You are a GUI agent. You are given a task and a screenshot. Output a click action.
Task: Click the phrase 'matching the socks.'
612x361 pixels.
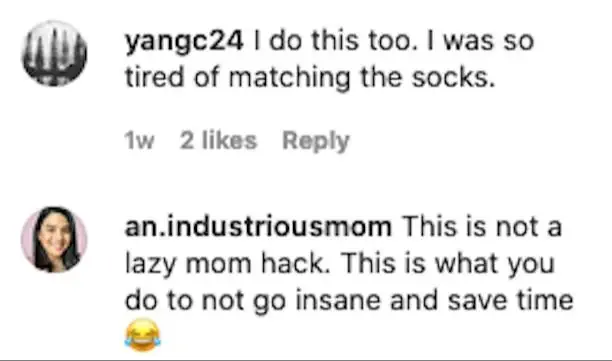tap(361, 77)
